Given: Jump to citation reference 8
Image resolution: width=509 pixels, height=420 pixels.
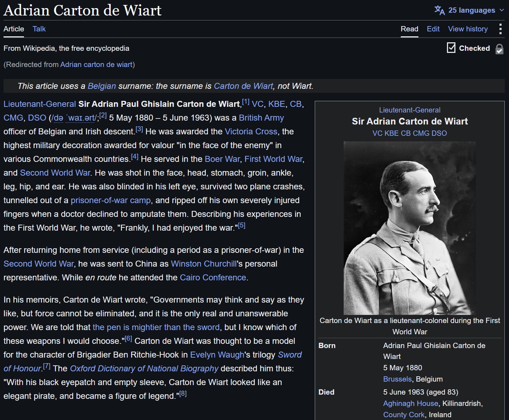Looking at the screenshot, I should 183,394.
